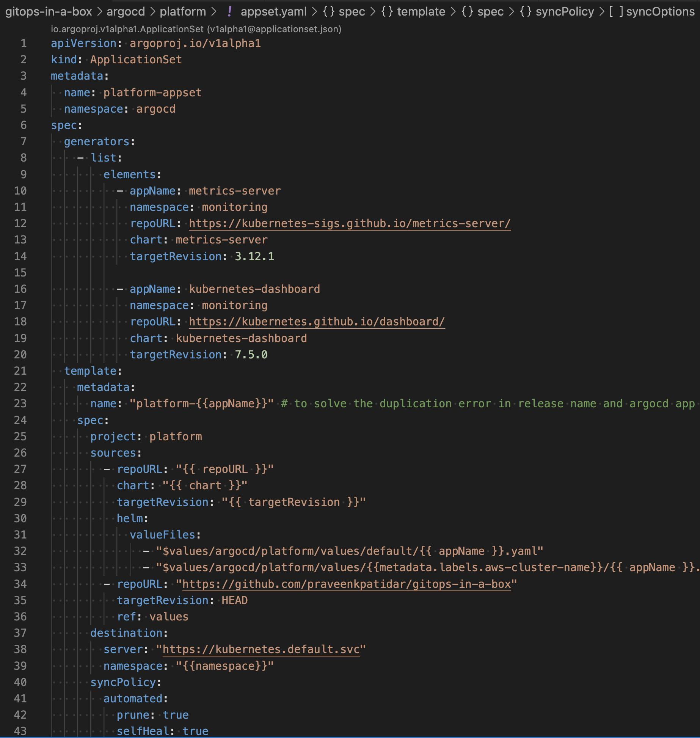Open the praveenkpatidar gitops-in-a-box GitHub link
The height and width of the screenshot is (738, 700).
pos(346,584)
